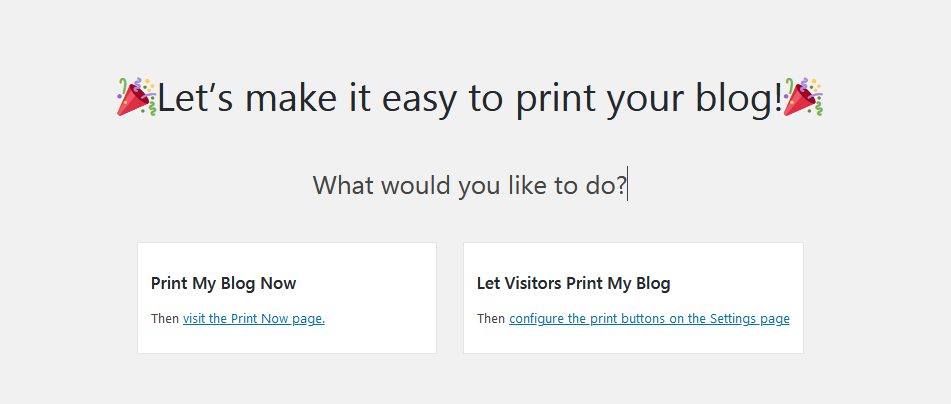This screenshot has width=951, height=404.
Task: Click the word "Let's" in the main heading
Action: (195, 98)
